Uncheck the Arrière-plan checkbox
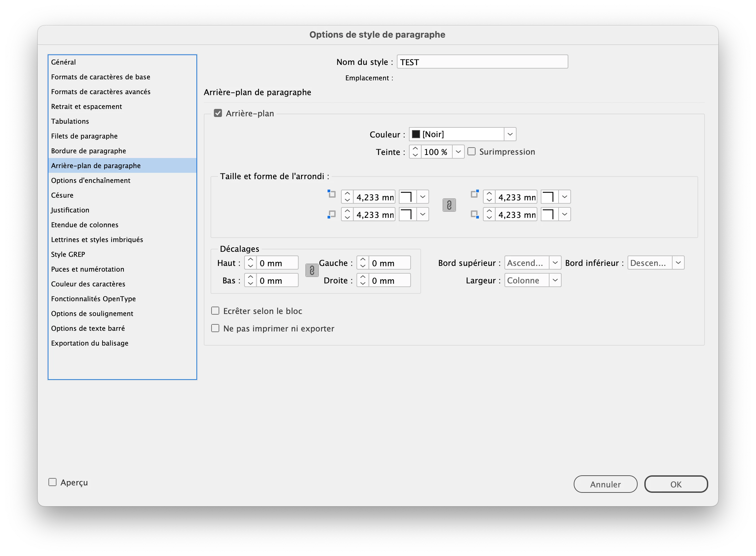 point(218,113)
